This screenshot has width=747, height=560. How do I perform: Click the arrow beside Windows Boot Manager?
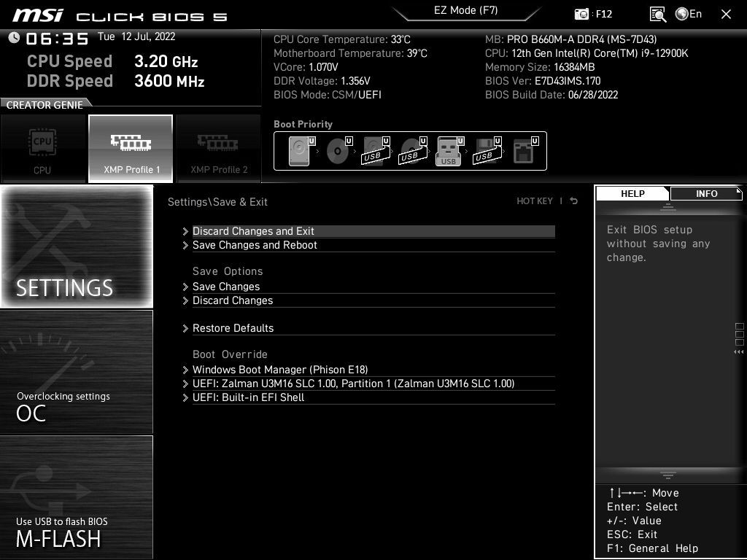pos(185,370)
